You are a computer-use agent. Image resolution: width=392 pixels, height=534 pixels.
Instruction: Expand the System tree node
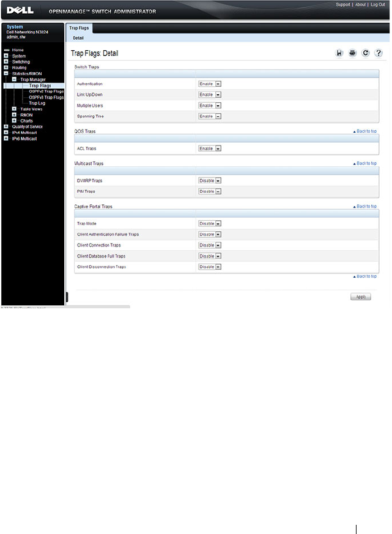(x=6, y=56)
